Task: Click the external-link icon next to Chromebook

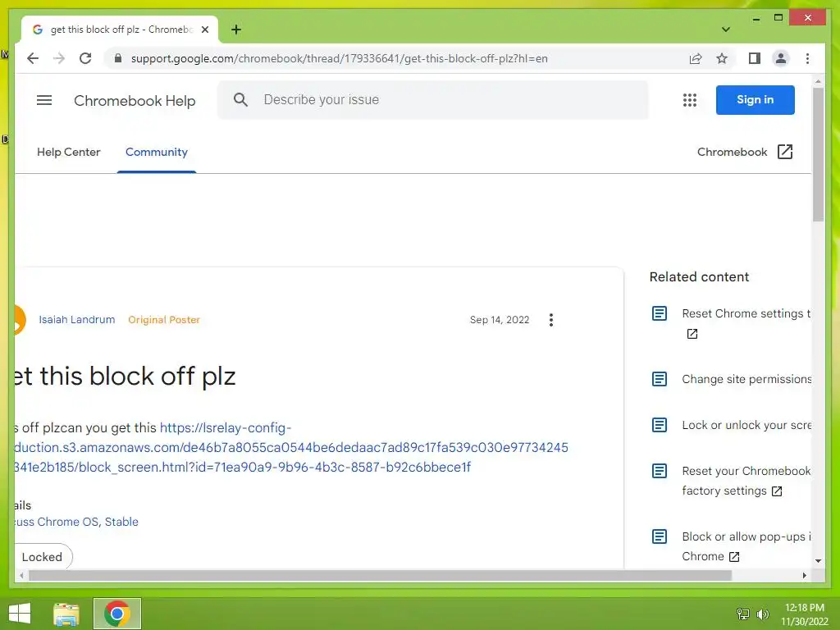Action: (785, 152)
